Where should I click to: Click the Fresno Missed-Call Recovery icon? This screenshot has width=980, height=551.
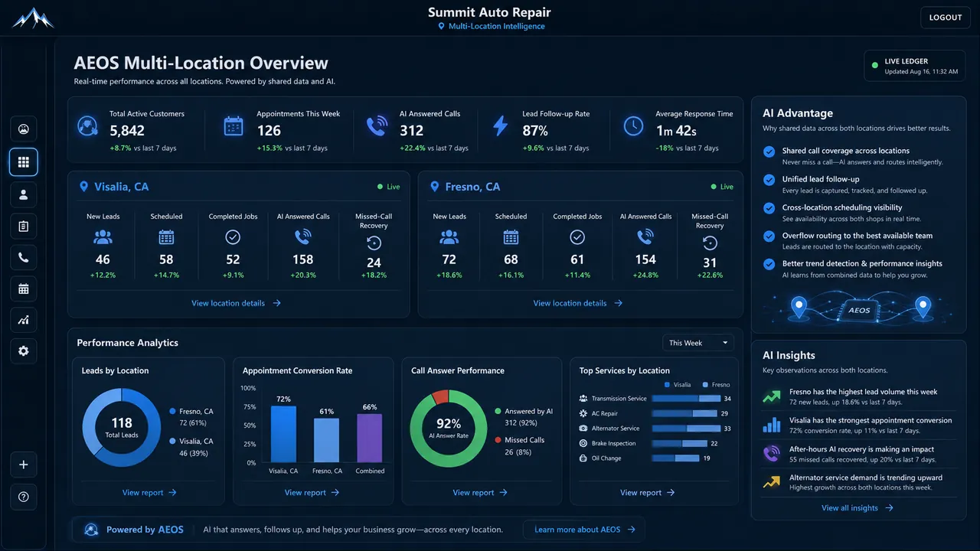point(710,243)
